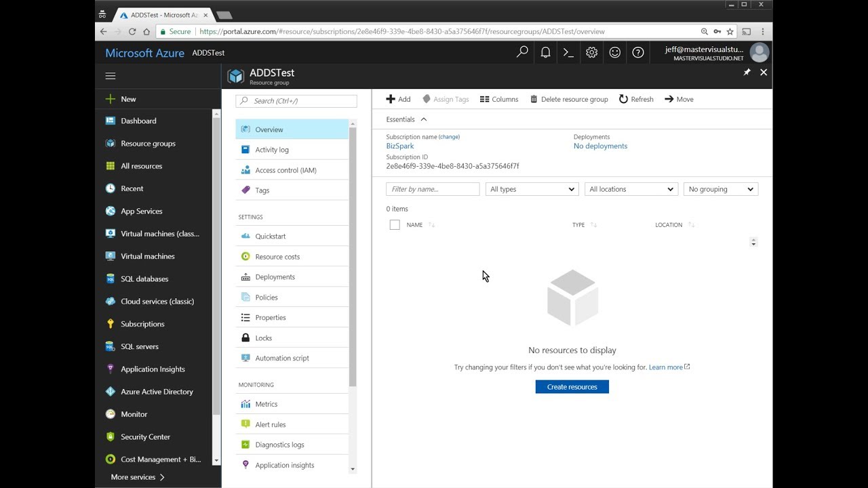Open Activity log
The image size is (868, 488).
click(x=292, y=150)
